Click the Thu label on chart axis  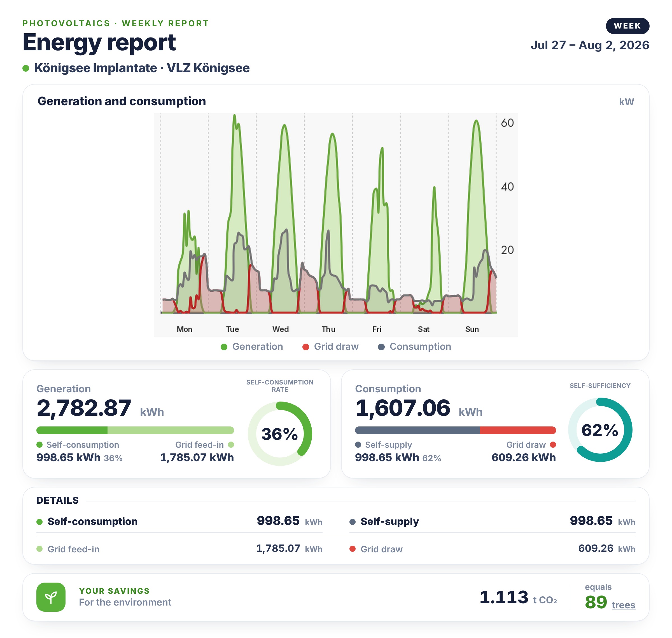tap(328, 329)
